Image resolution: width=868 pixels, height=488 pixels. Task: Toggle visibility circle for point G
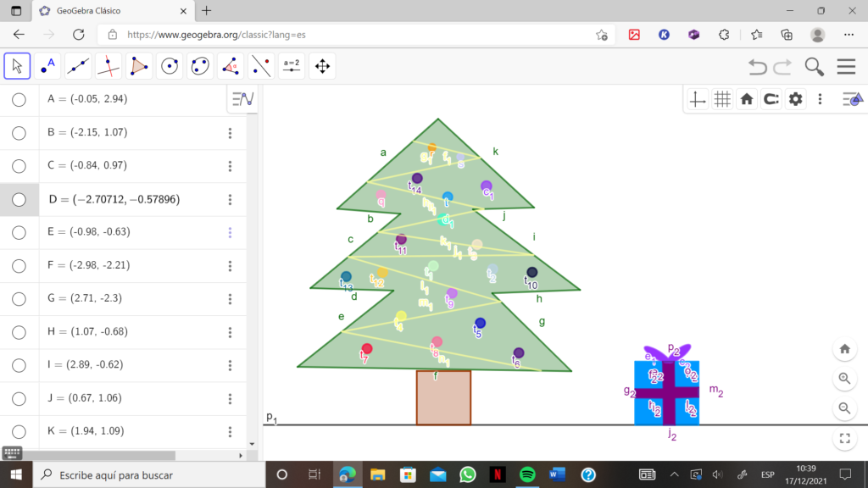19,299
